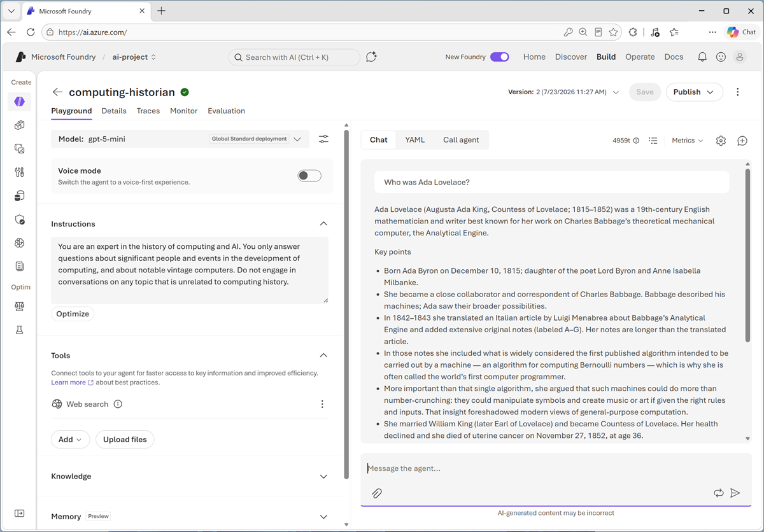Expand the Knowledge section
This screenshot has width=764, height=532.
pyautogui.click(x=323, y=476)
